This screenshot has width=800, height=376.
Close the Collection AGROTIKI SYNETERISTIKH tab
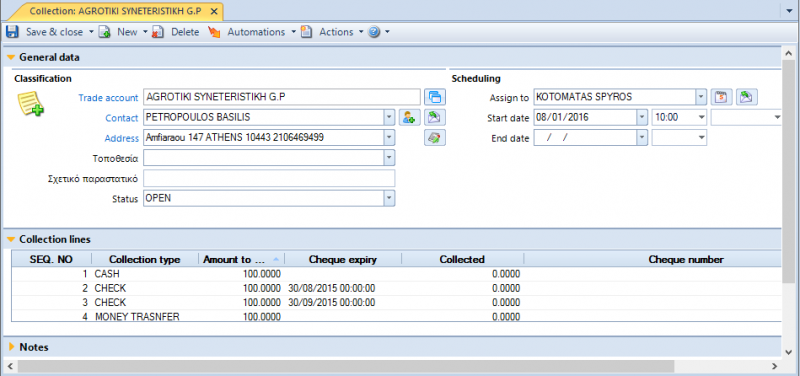pos(215,11)
